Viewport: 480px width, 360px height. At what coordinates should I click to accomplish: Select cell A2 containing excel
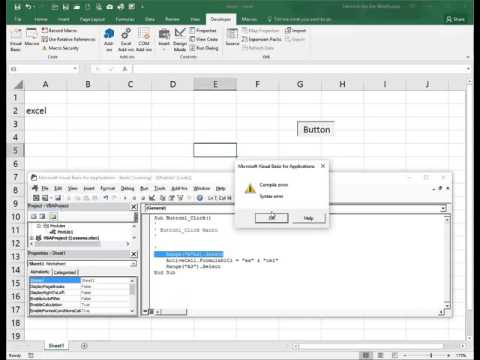pyautogui.click(x=46, y=111)
